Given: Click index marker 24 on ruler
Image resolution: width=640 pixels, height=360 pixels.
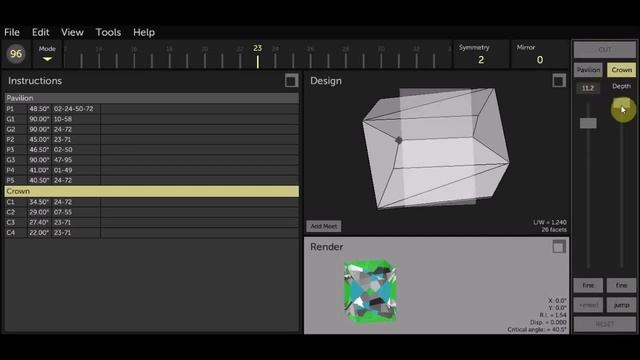Looking at the screenshot, I should coord(276,56).
